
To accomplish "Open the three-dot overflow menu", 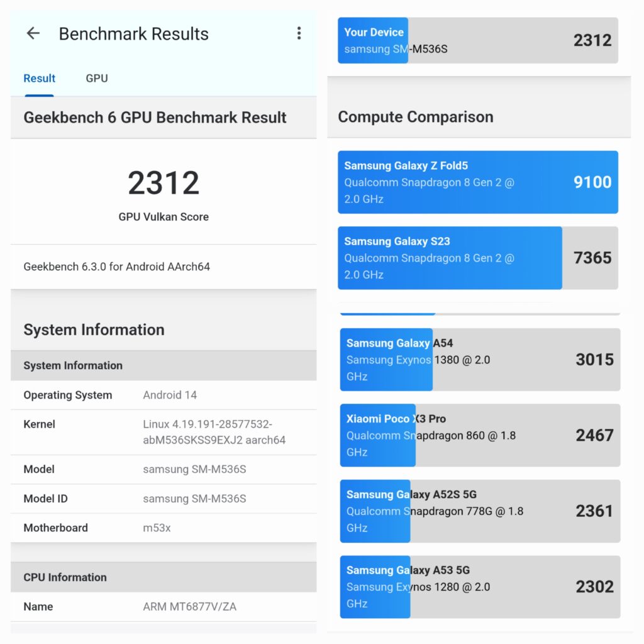I will [299, 33].
